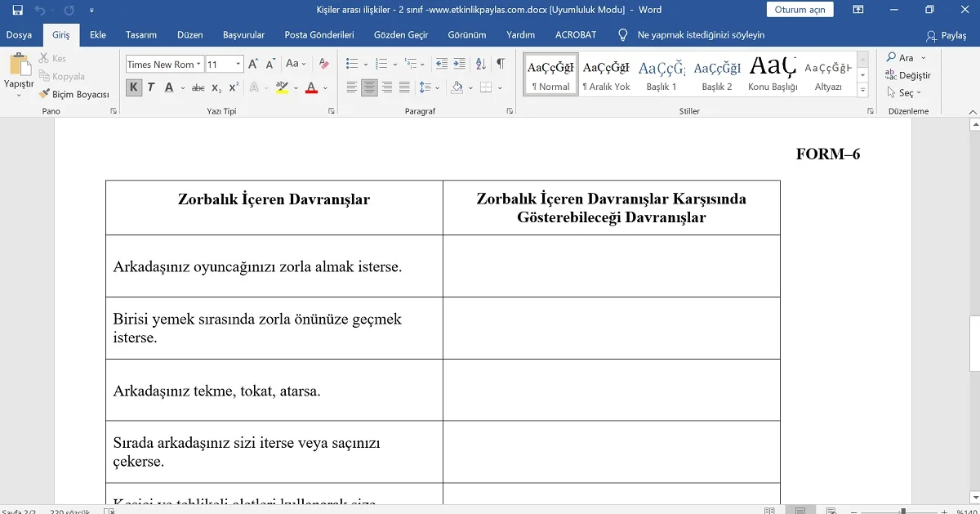
Task: Toggle subscript x₂ formatting
Action: 216,87
